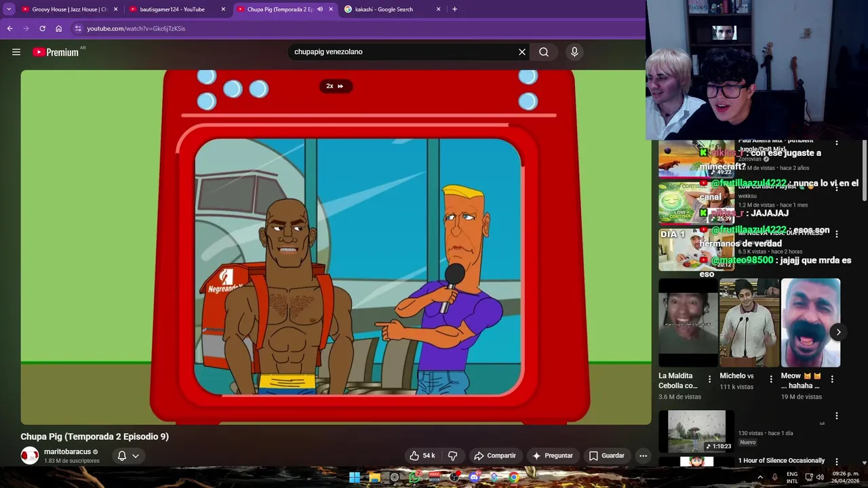Open Discord from the taskbar

474,477
